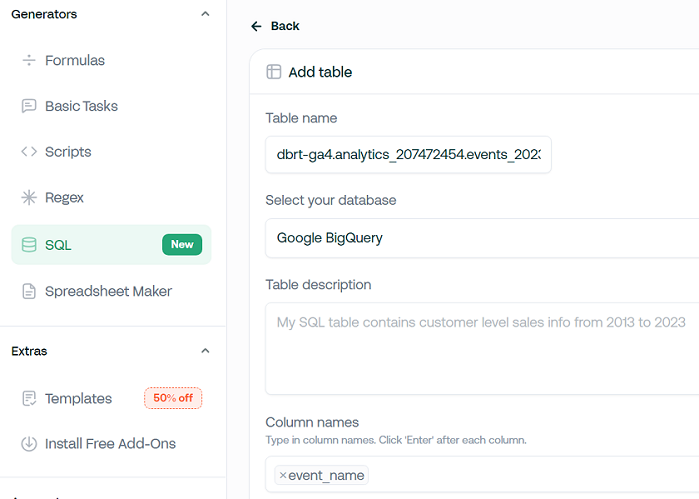The height and width of the screenshot is (499, 699).
Task: Go Back to the previous page
Action: click(275, 26)
